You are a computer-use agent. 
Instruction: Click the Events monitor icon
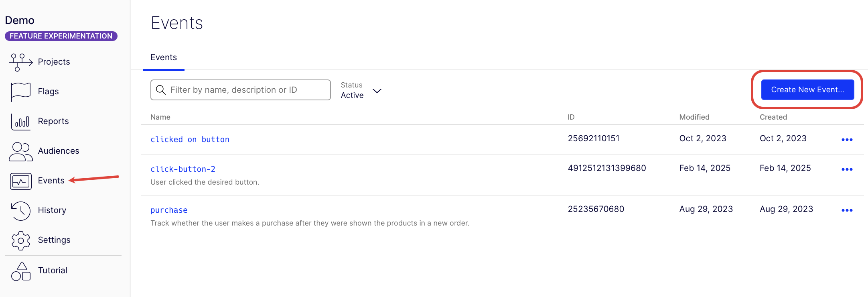click(x=20, y=181)
